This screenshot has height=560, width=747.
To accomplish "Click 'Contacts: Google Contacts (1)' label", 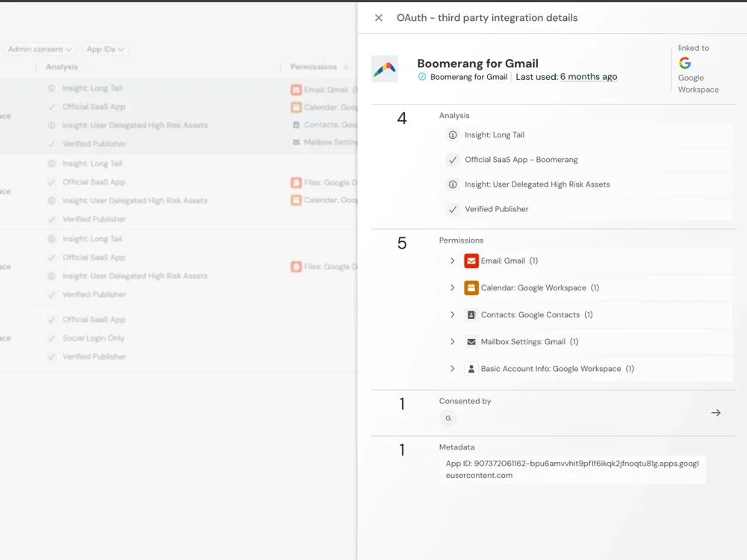I will point(537,315).
